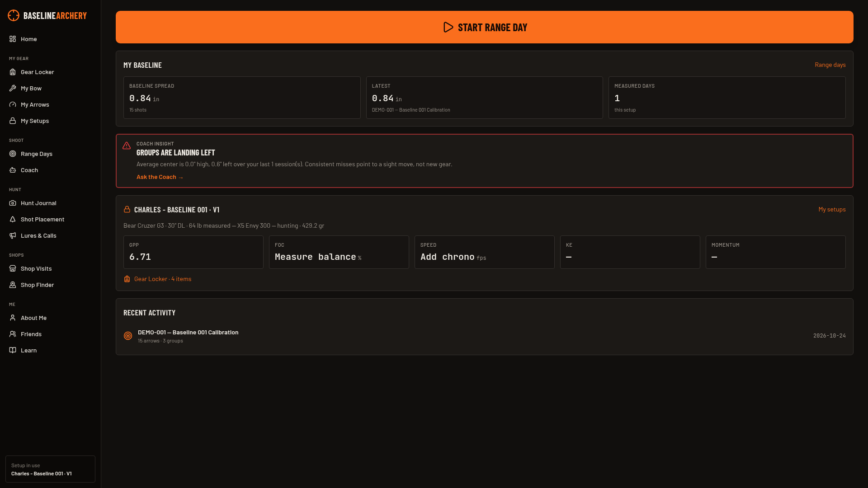Click the Measure balance FOC value
The height and width of the screenshot is (488, 868).
(315, 257)
